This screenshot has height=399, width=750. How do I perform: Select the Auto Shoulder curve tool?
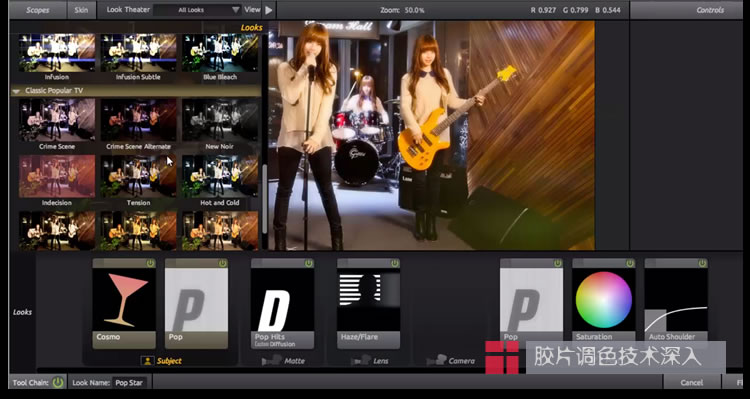tap(676, 300)
